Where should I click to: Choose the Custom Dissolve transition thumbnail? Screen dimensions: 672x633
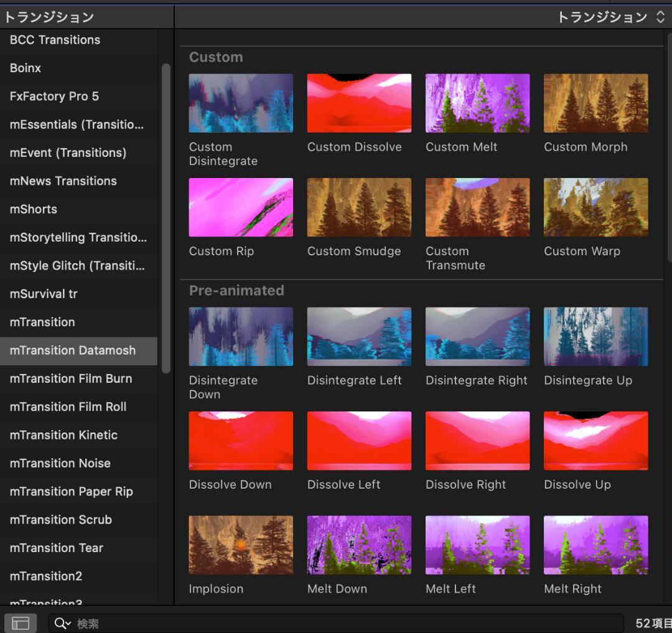(359, 103)
